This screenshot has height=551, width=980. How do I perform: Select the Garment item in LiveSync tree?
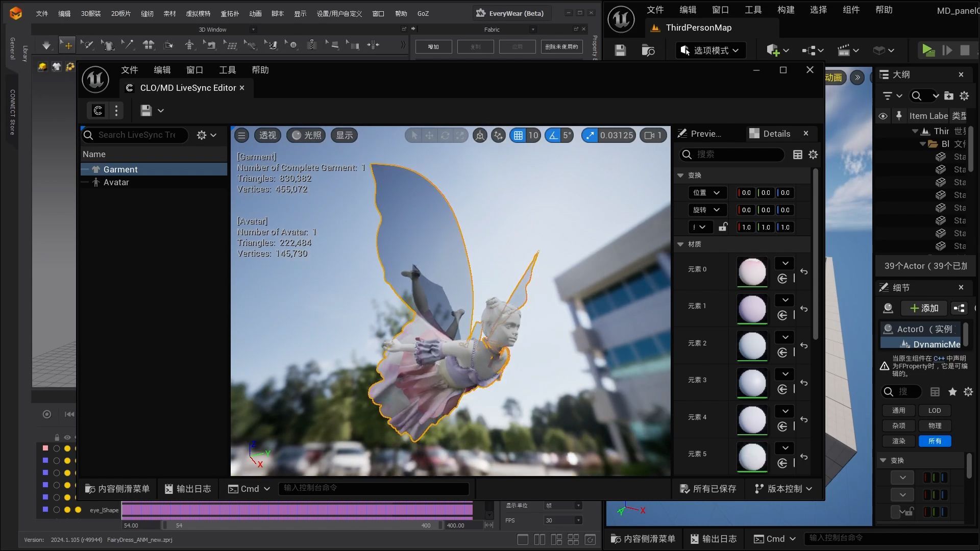coord(120,169)
